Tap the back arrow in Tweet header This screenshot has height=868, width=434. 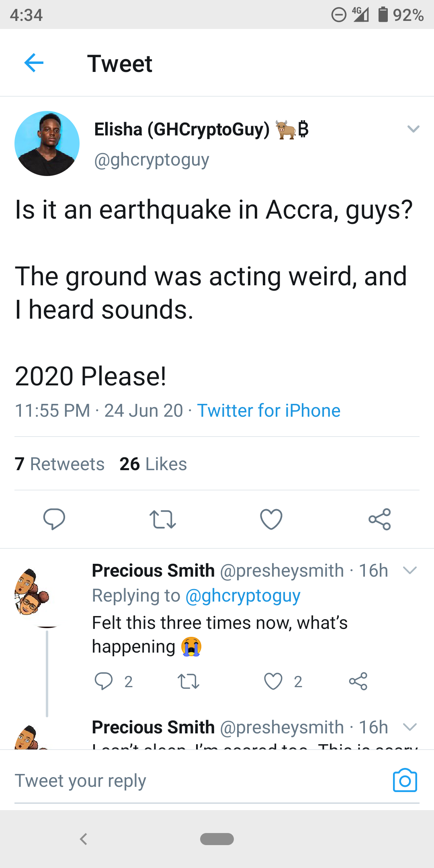click(34, 63)
